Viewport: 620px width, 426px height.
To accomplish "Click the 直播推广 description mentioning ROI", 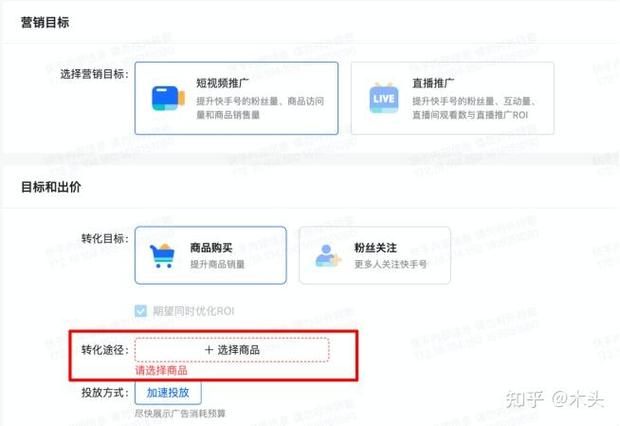I will pos(474,108).
